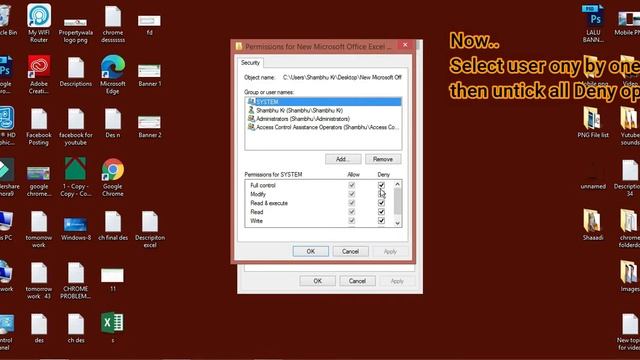Untick Deny for Modify

(x=381, y=194)
